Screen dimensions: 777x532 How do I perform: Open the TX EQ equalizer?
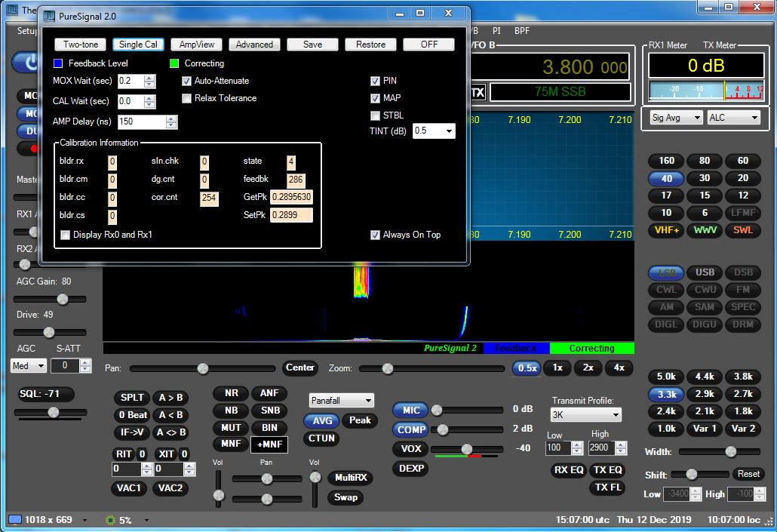[x=608, y=470]
